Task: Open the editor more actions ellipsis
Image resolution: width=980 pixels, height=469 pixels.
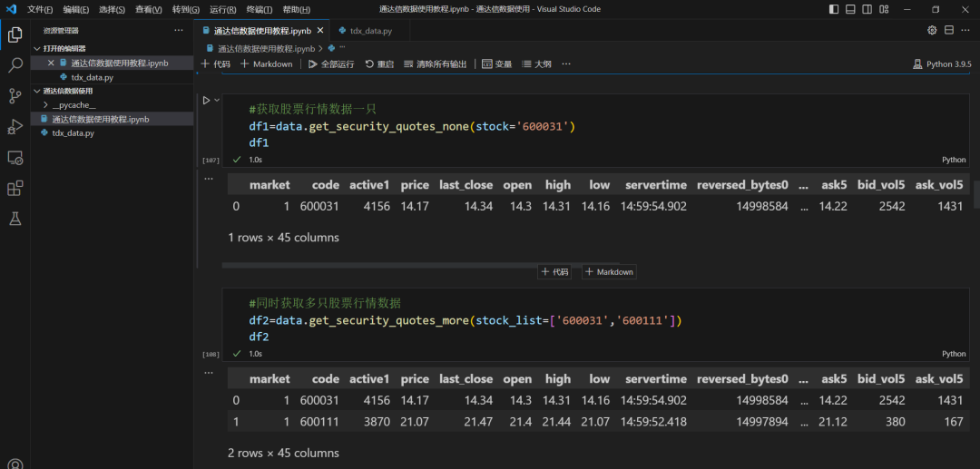Action: [965, 30]
